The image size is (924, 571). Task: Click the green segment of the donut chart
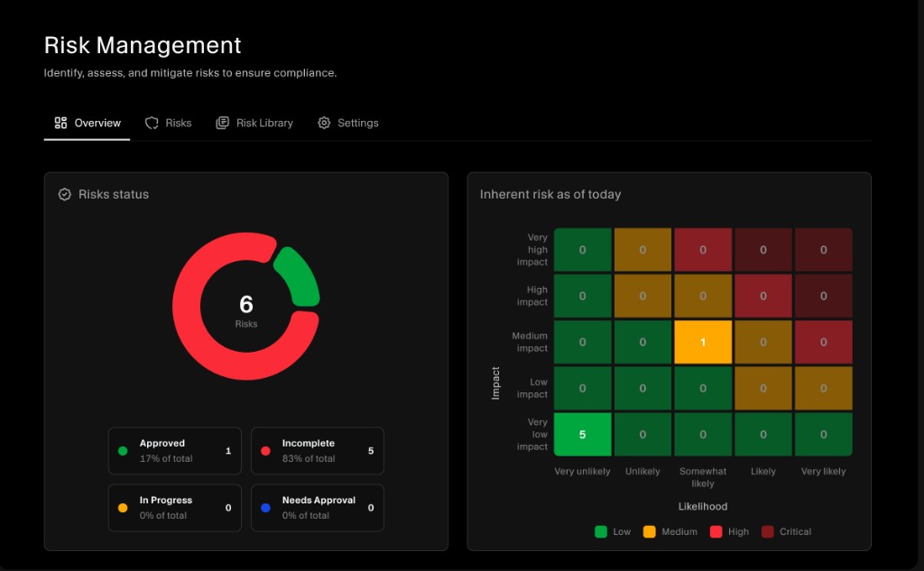tap(300, 276)
